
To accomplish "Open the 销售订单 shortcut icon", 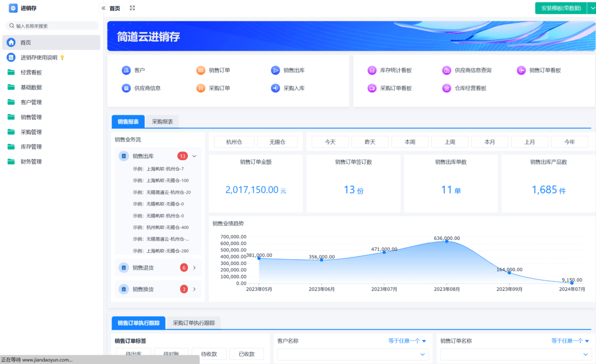I will (201, 71).
